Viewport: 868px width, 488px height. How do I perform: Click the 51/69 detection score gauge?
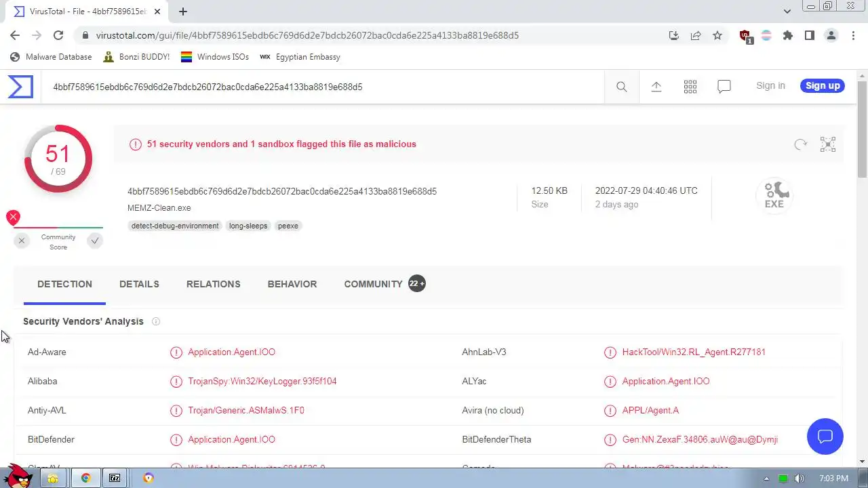(58, 159)
